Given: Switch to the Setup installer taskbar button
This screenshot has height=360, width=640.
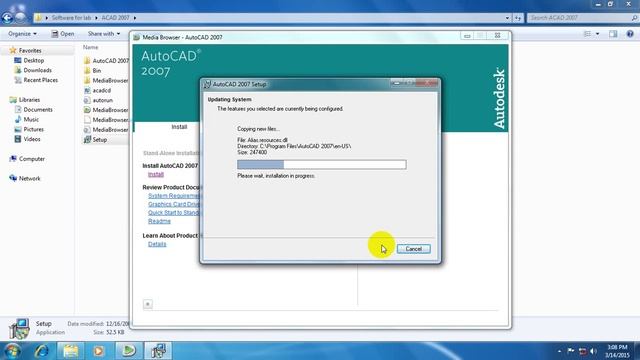Looking at the screenshot, I should click(158, 351).
